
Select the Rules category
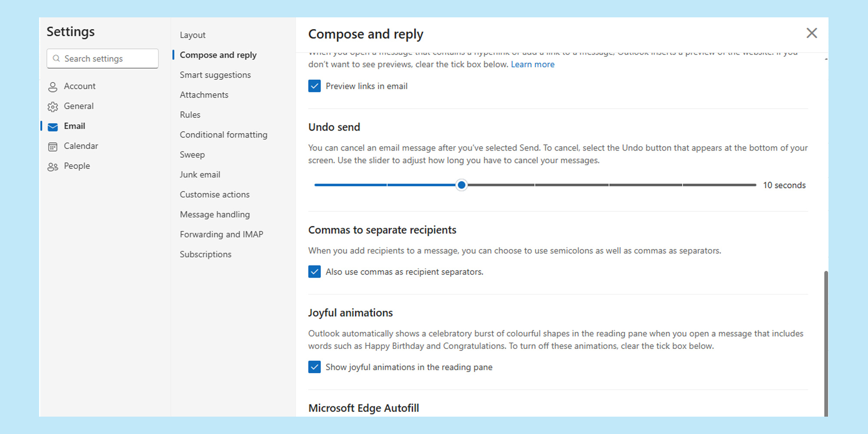coord(190,115)
